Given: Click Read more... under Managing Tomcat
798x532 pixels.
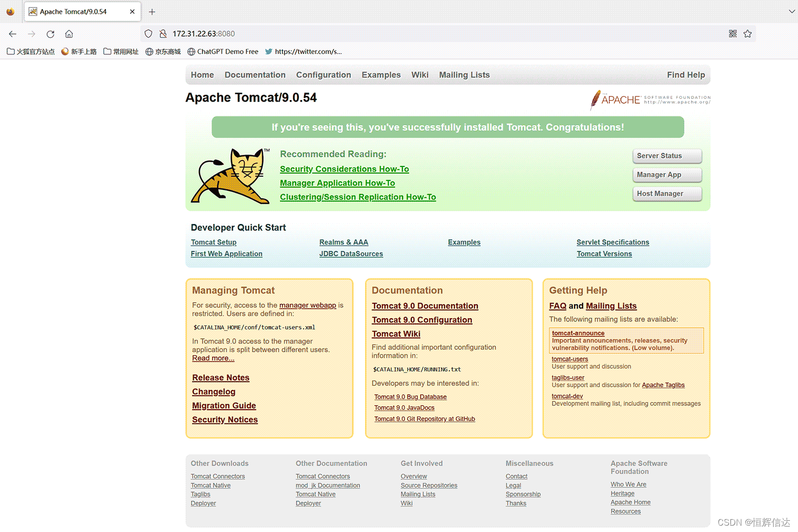Looking at the screenshot, I should point(213,359).
